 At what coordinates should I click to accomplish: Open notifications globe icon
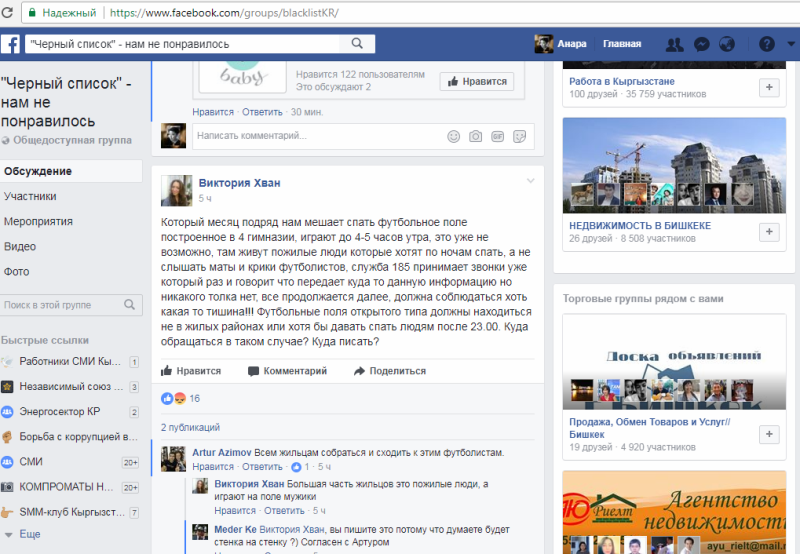pyautogui.click(x=727, y=44)
